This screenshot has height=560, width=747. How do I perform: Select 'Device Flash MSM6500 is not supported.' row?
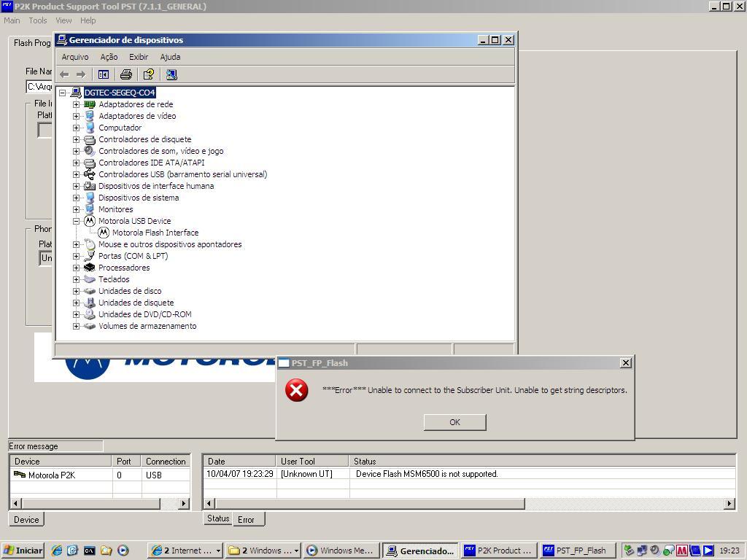pos(470,474)
